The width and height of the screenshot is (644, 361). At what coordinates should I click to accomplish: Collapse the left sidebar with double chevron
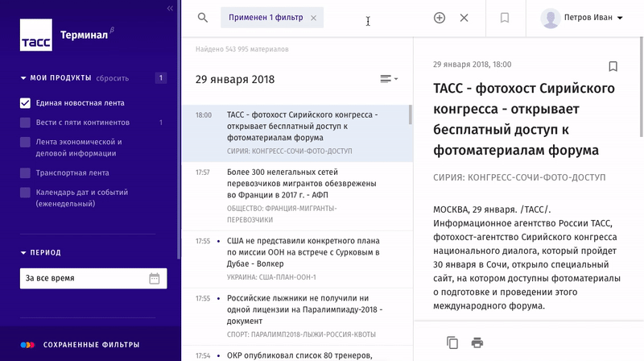point(170,8)
